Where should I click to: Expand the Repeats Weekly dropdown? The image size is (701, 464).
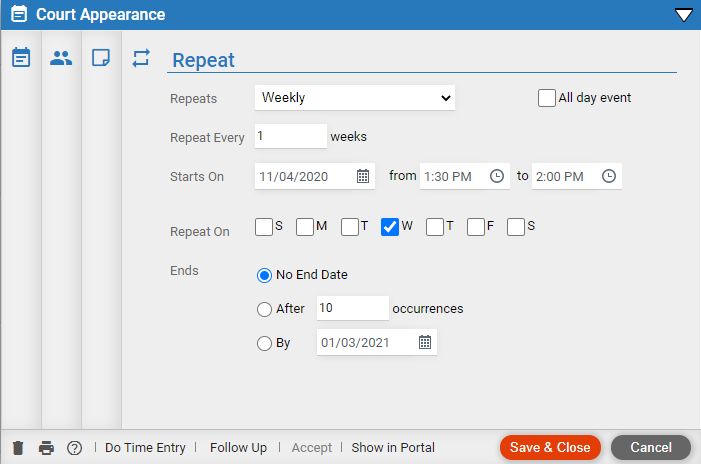355,97
